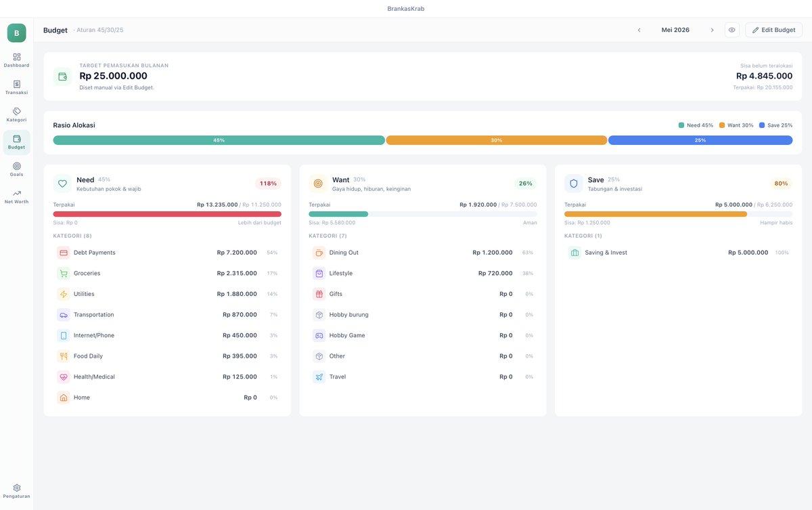
Task: Click the Want card target icon
Action: [x=318, y=184]
